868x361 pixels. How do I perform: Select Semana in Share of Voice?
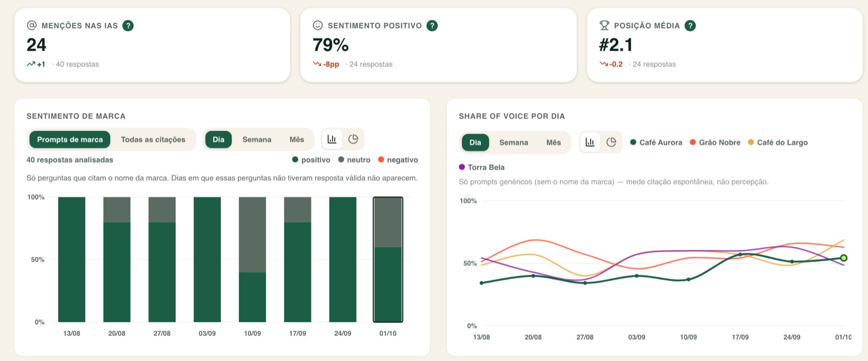[514, 142]
